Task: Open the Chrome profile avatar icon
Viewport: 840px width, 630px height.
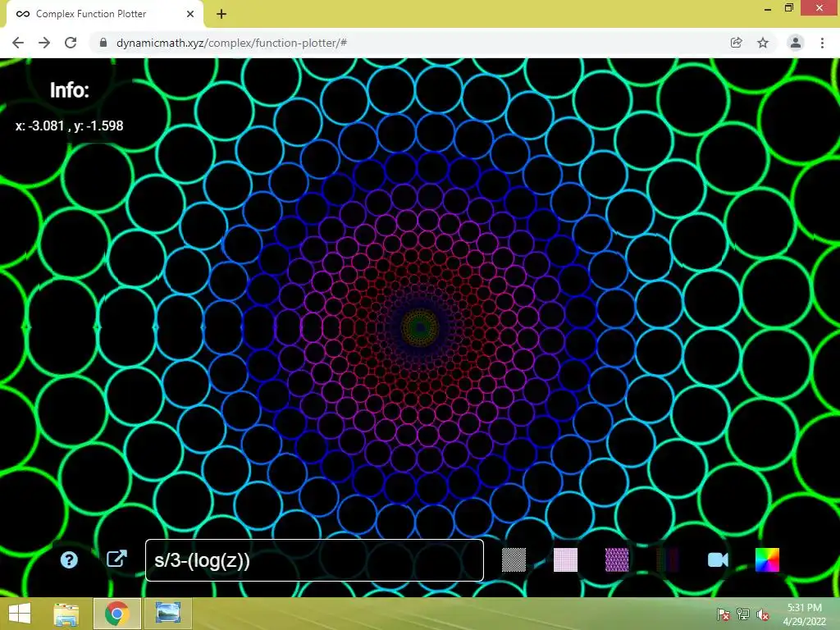Action: [796, 43]
